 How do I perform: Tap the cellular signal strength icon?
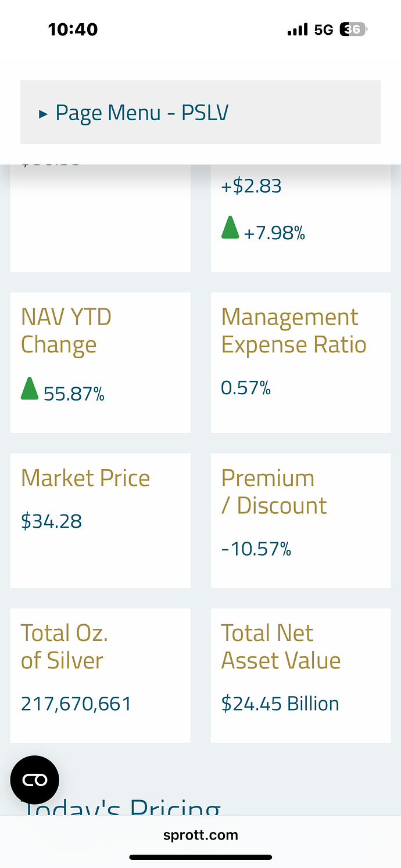click(298, 30)
